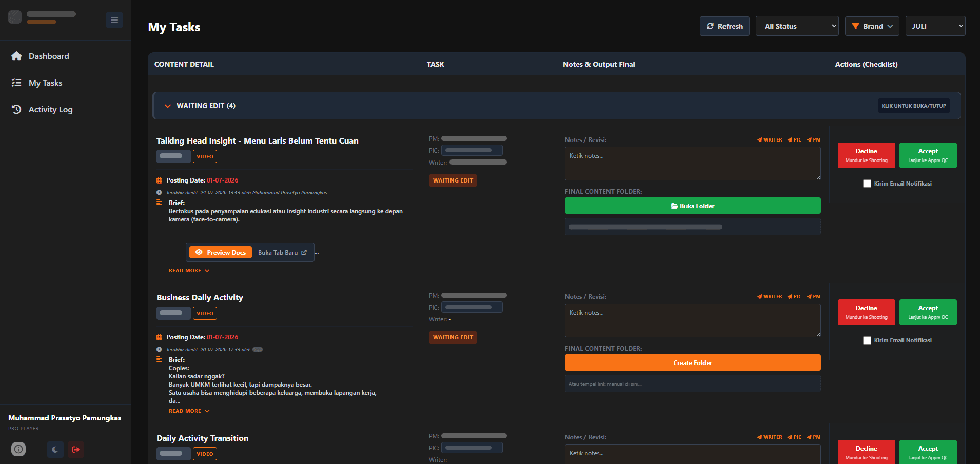This screenshot has height=464, width=980.
Task: Toggle the sidebar hamburger menu icon
Action: pyautogui.click(x=114, y=20)
